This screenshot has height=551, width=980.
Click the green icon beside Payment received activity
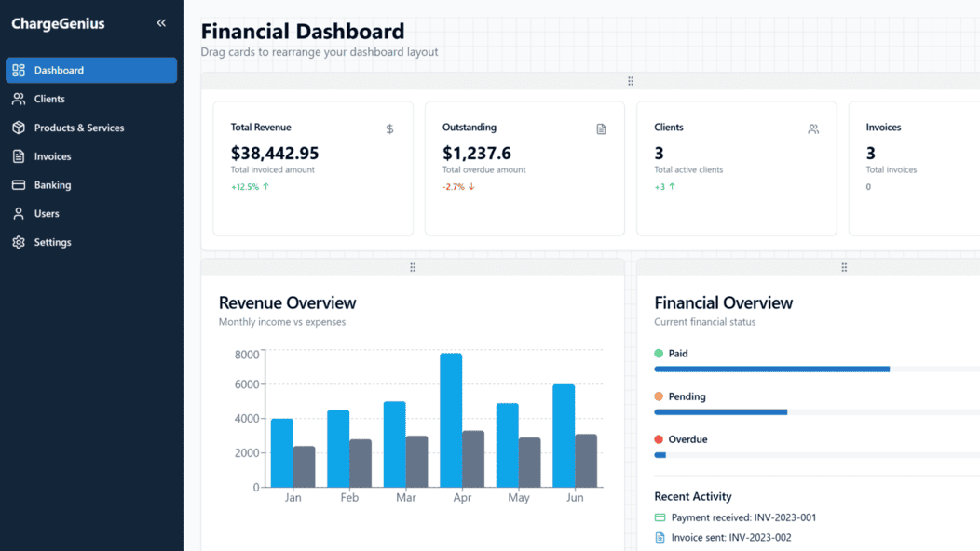point(660,516)
